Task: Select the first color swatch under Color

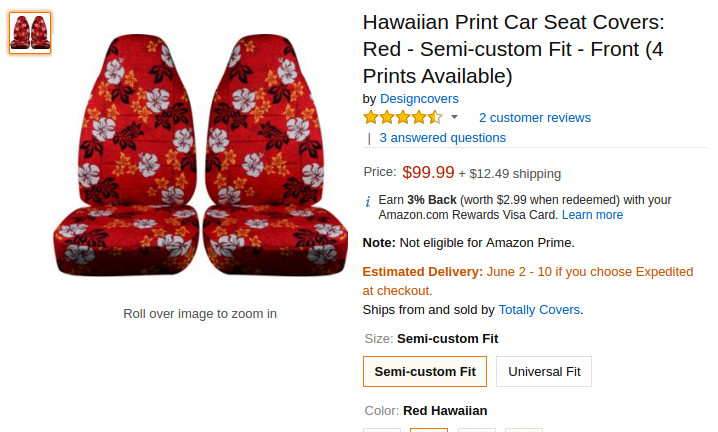Action: (x=381, y=429)
